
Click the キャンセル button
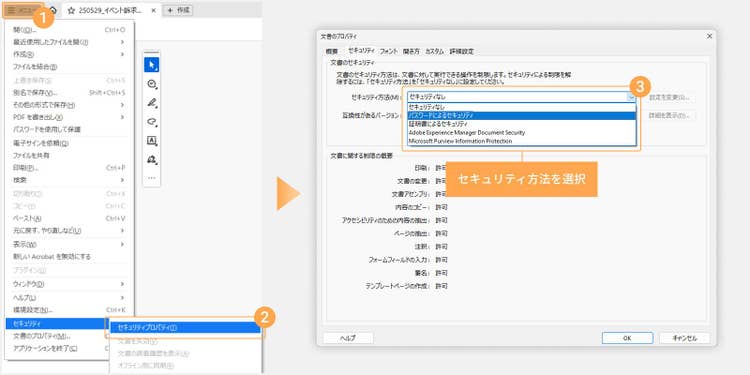[x=684, y=338]
